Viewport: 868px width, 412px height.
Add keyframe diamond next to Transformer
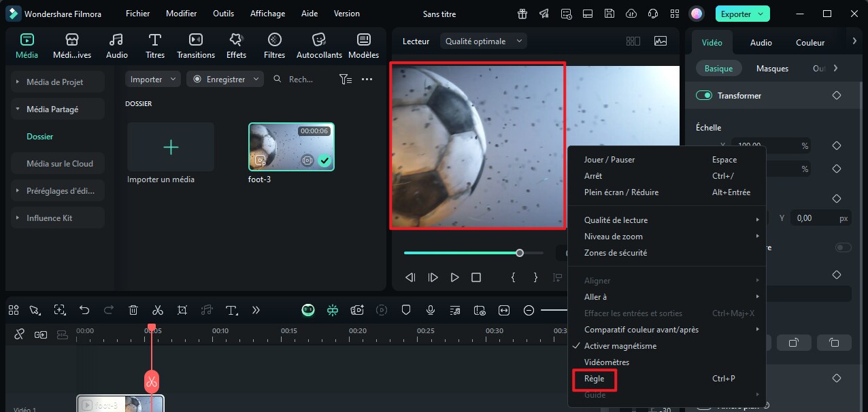(x=837, y=96)
